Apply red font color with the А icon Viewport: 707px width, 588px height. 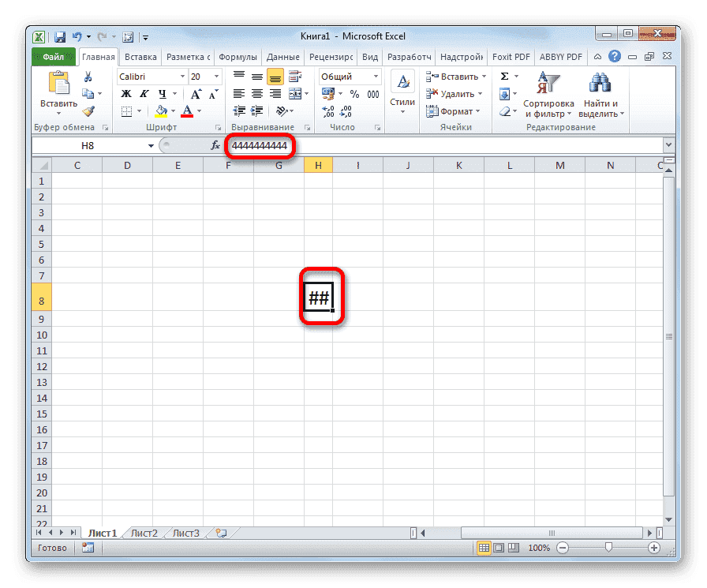coord(189,110)
